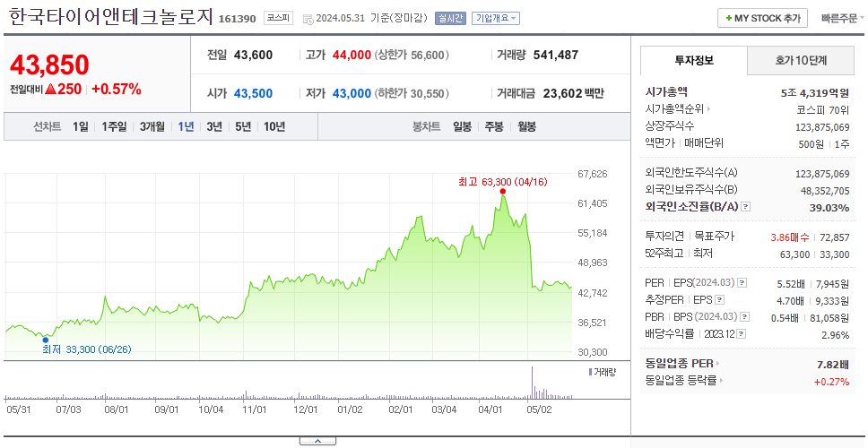Select the 10년 line chart period
This screenshot has height=448, width=868.
coord(274,126)
